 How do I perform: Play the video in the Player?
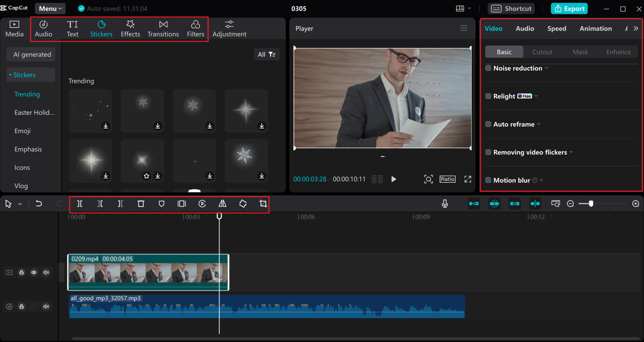click(393, 179)
